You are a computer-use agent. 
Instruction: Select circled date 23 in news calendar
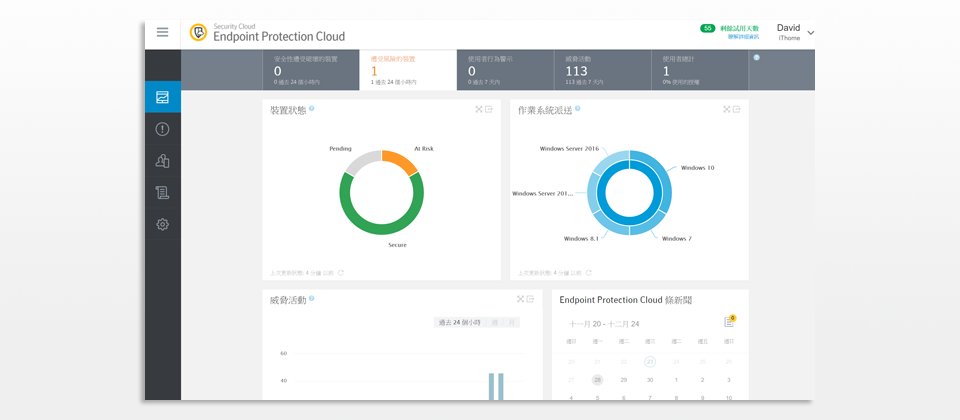[x=650, y=362]
